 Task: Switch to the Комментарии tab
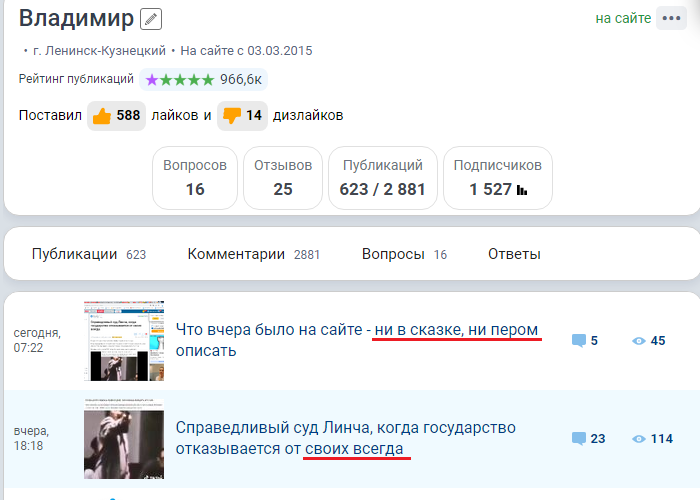click(x=254, y=254)
